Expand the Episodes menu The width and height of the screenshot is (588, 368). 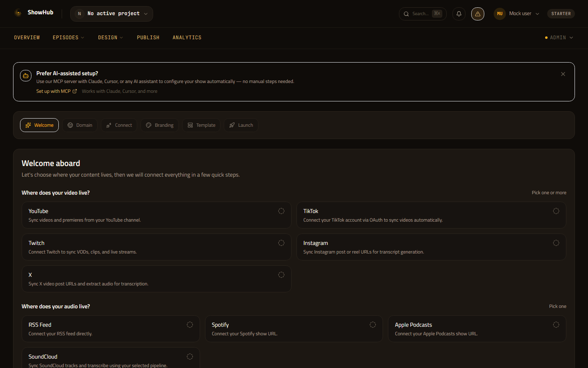(x=69, y=38)
